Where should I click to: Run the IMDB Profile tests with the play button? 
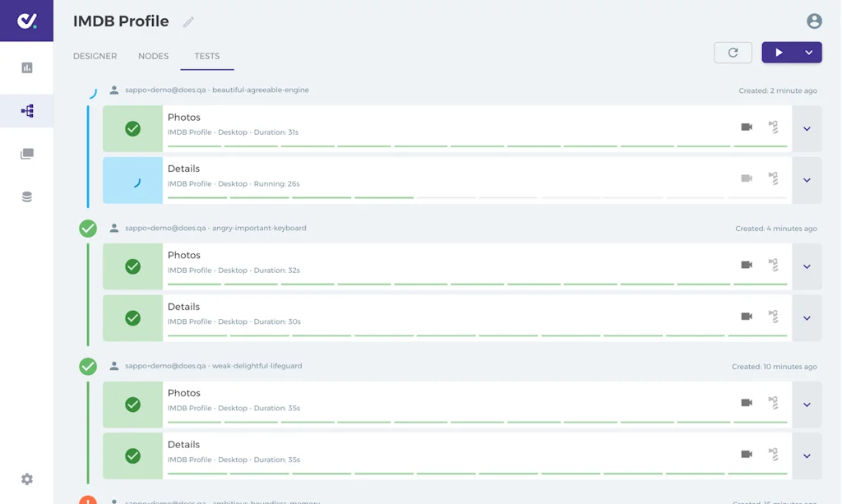click(776, 52)
